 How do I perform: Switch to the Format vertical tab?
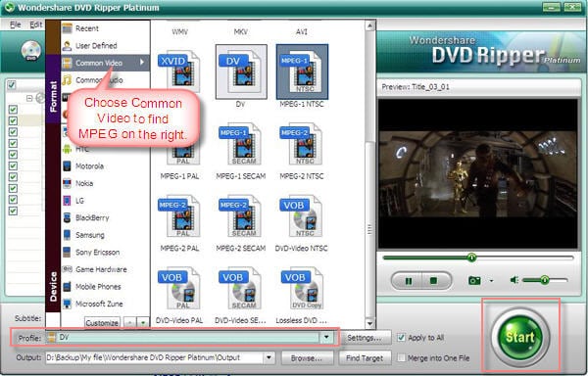53,89
